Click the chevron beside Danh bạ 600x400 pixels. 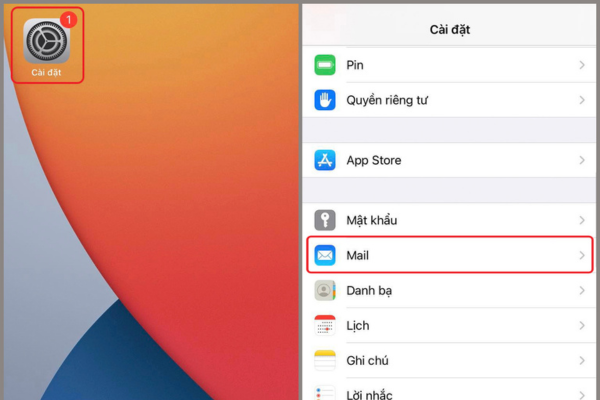click(582, 291)
